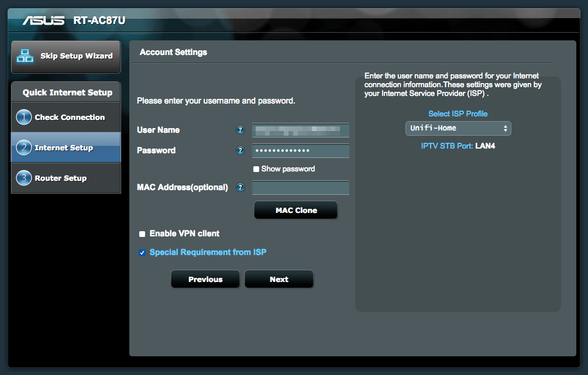Click the network icon beside Skip Setup Wizard
Image resolution: width=588 pixels, height=375 pixels.
tap(25, 56)
